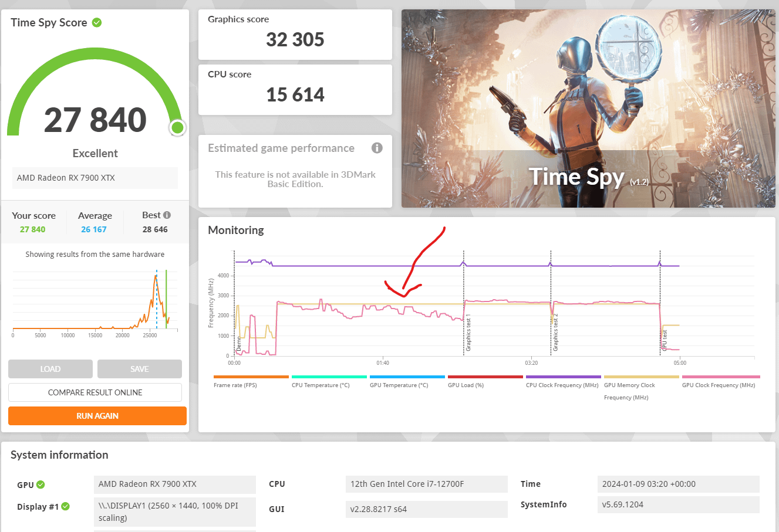This screenshot has width=779, height=532.
Task: Click the Time Spy v1.2 banner image
Action: click(588, 109)
